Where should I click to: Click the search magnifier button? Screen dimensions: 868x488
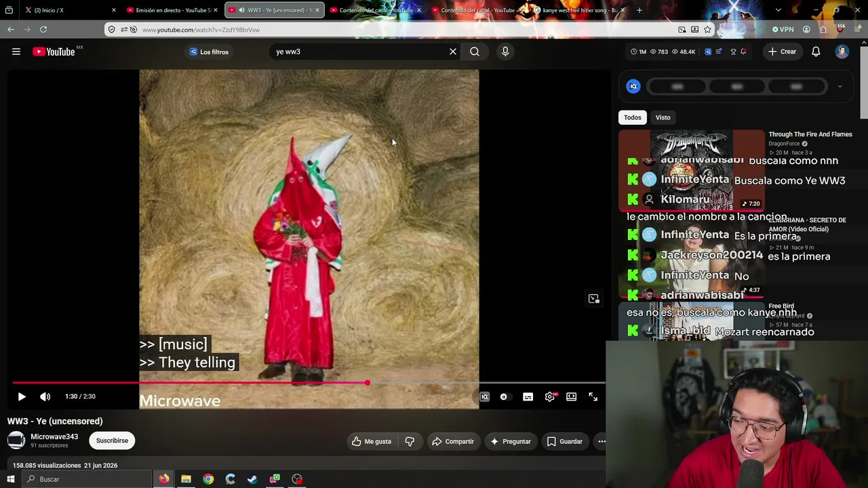pyautogui.click(x=475, y=52)
